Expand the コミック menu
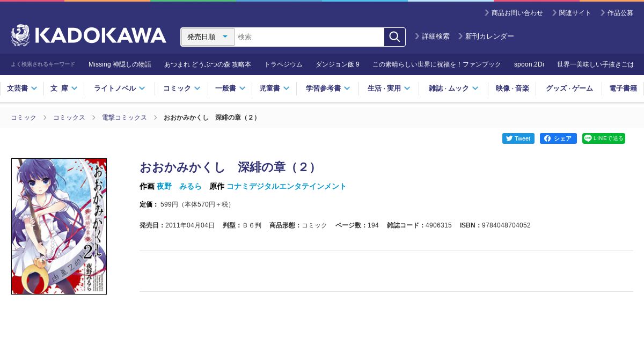The height and width of the screenshot is (338, 644). [181, 89]
